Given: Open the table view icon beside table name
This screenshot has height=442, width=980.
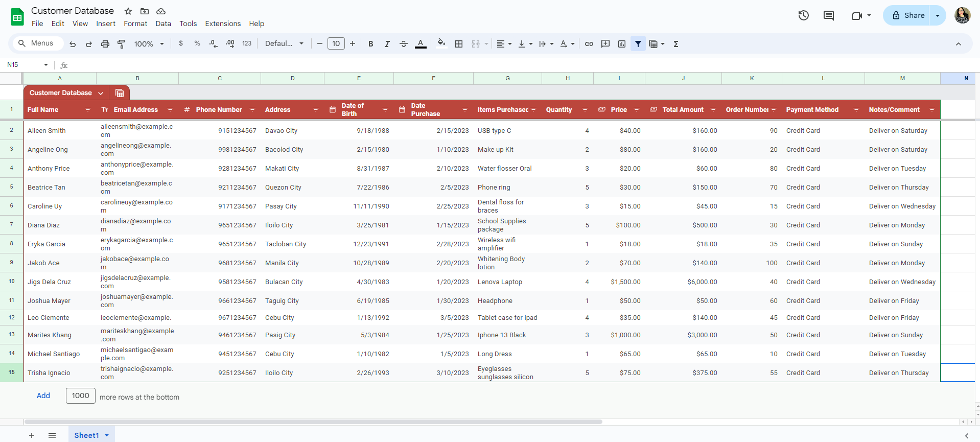Looking at the screenshot, I should tap(120, 93).
